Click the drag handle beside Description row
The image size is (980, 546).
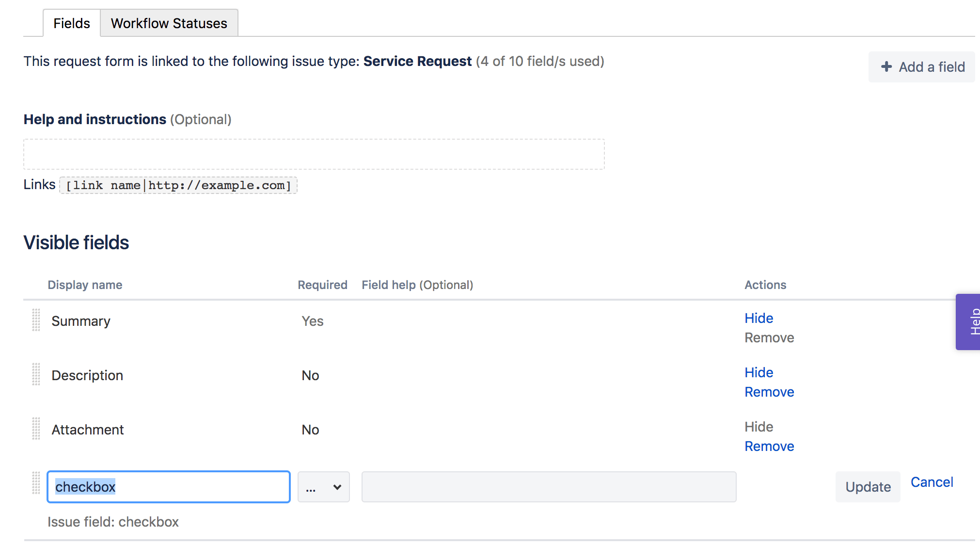pyautogui.click(x=36, y=374)
